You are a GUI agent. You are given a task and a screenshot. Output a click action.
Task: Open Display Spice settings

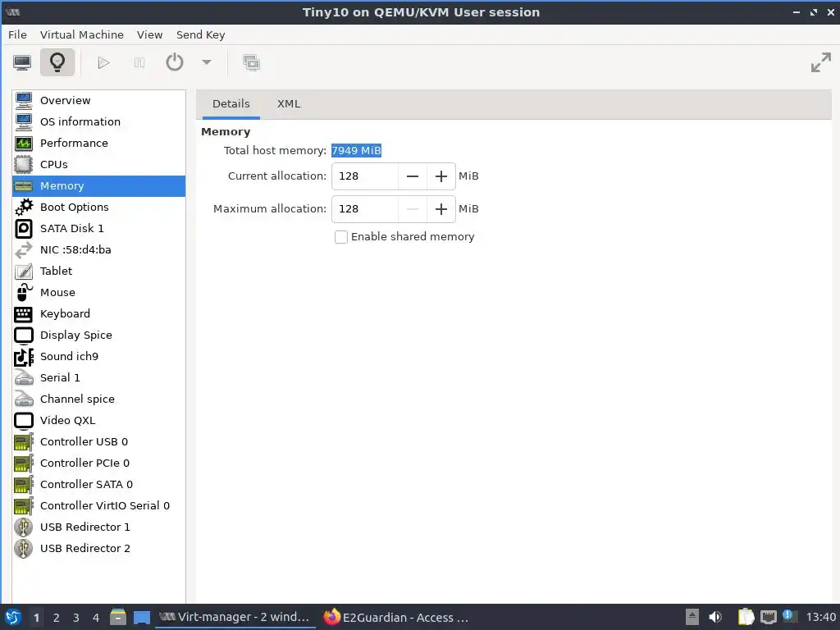click(98, 336)
